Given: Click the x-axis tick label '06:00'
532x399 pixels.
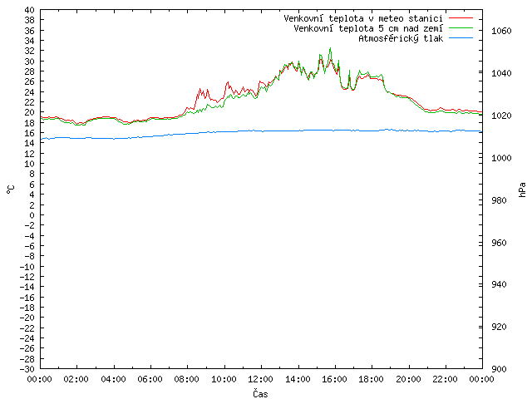Looking at the screenshot, I should coord(150,379).
